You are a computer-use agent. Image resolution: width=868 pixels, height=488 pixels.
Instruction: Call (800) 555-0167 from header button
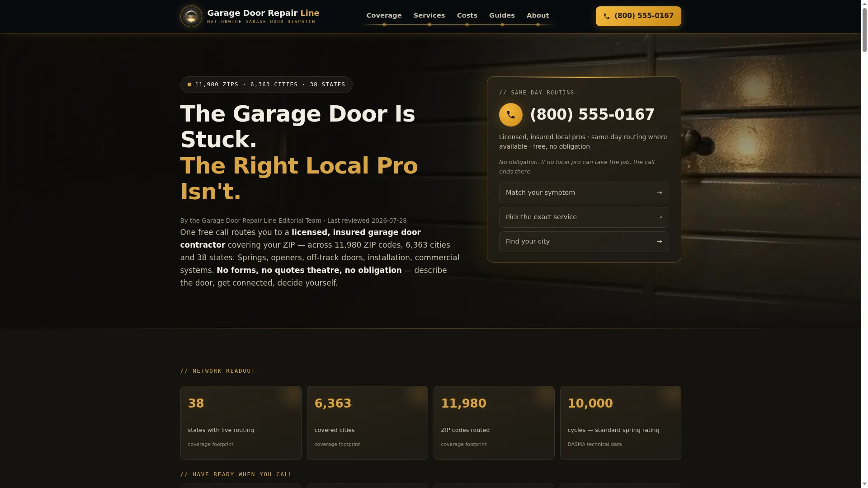pos(638,16)
